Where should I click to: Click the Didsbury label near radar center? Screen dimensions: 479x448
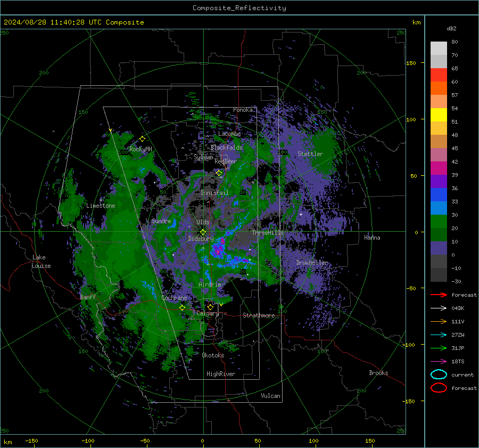tap(201, 239)
